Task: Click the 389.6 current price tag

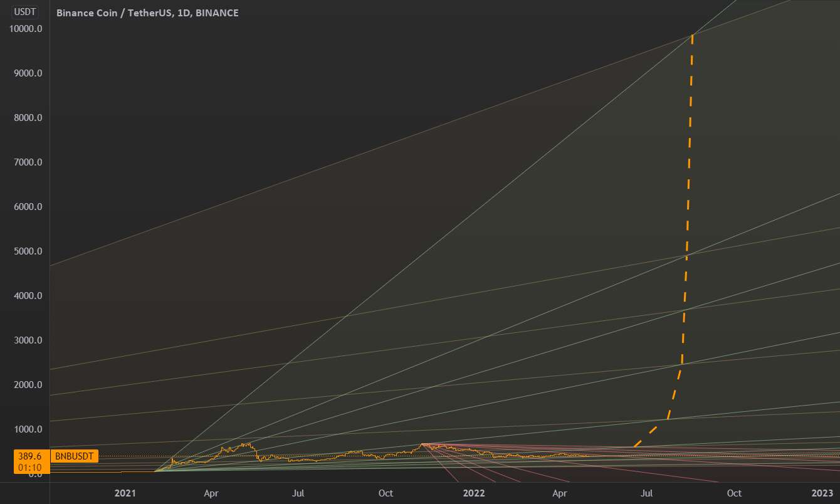Action: click(x=31, y=457)
